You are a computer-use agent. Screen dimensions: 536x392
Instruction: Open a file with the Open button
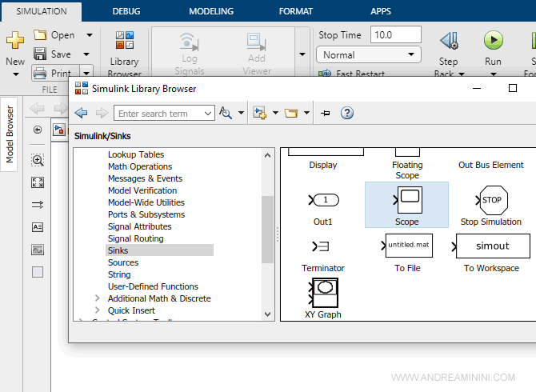54,35
